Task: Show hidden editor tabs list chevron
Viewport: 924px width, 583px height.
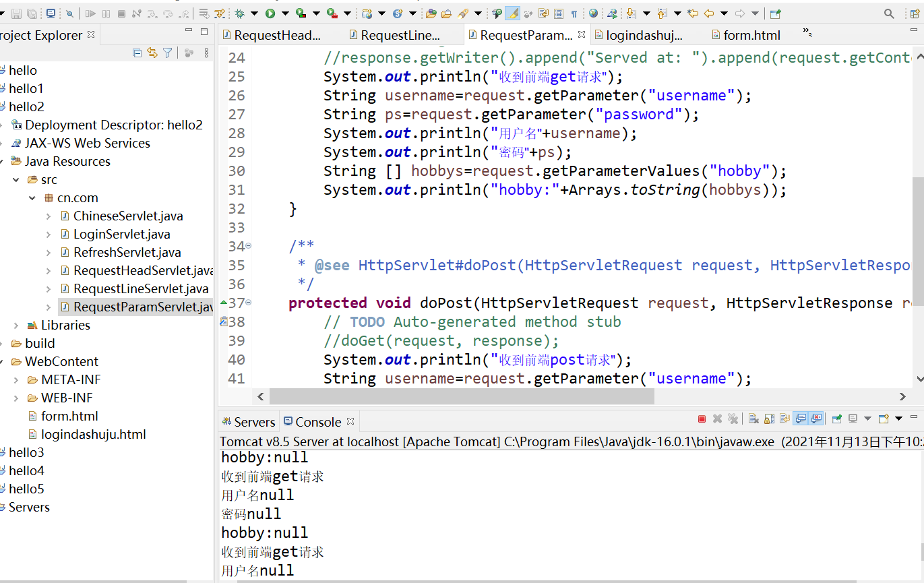Action: (x=807, y=33)
